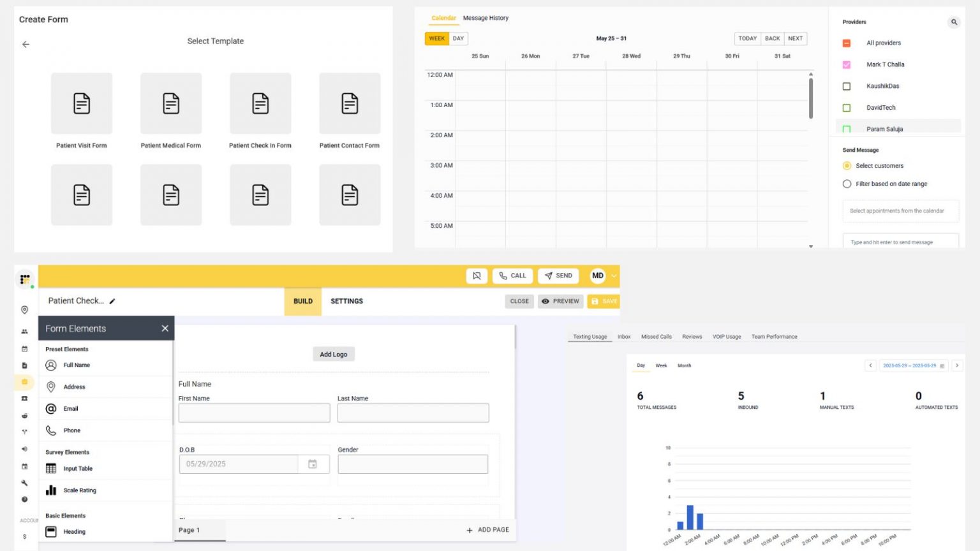Uncheck the Mark T Challa provider checkbox
This screenshot has width=980, height=551.
click(847, 64)
